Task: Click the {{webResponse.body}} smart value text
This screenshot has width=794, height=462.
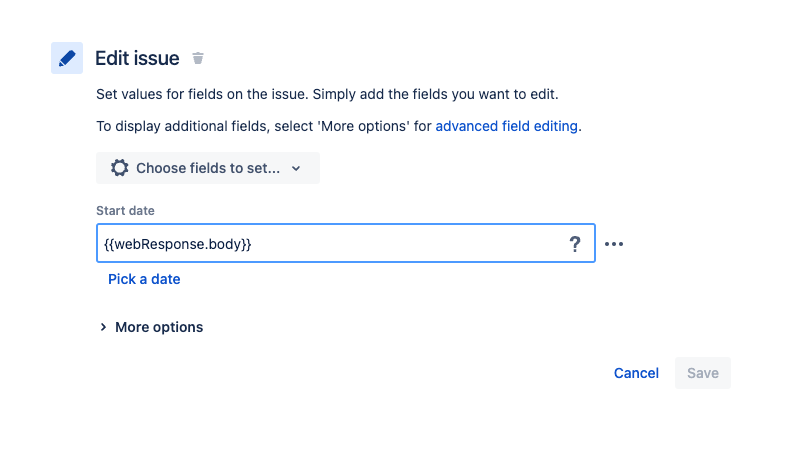Action: click(178, 244)
